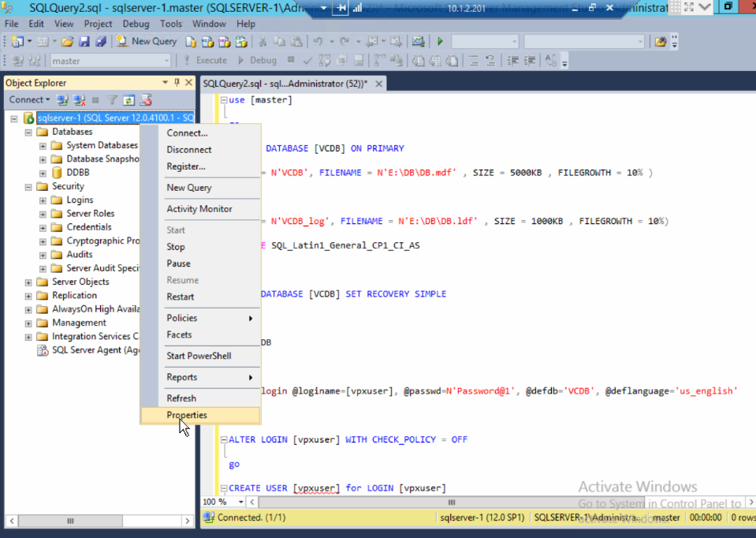Open the database selector showing master
The width and height of the screenshot is (756, 538).
tap(110, 61)
